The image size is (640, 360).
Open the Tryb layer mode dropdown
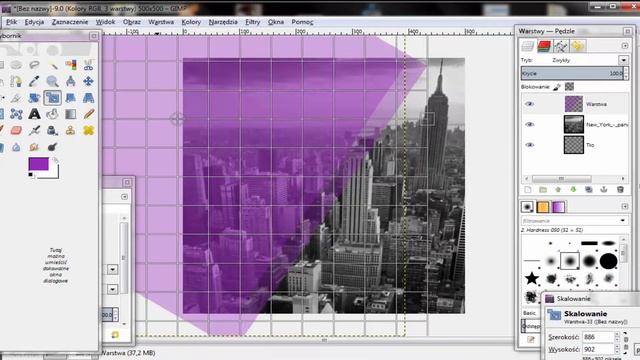(623, 60)
